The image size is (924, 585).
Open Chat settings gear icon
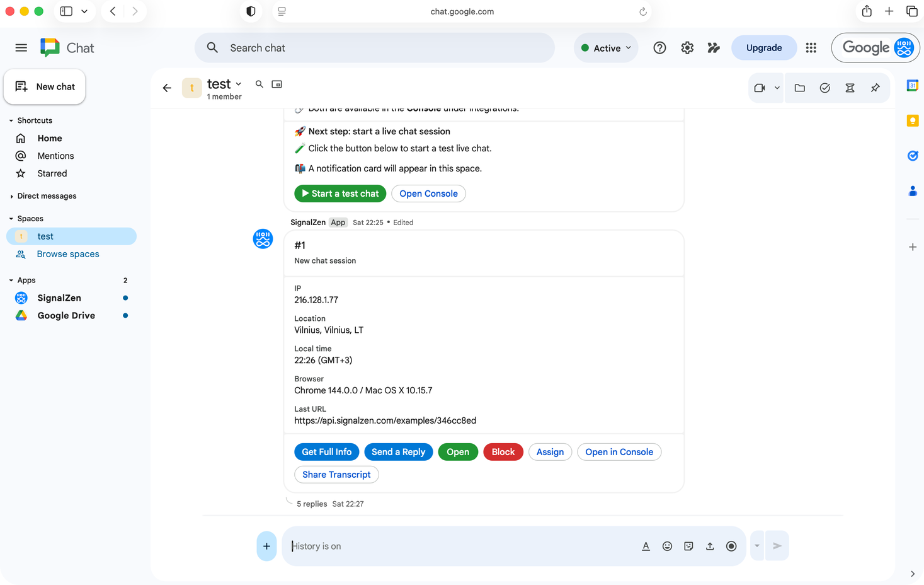pos(687,48)
